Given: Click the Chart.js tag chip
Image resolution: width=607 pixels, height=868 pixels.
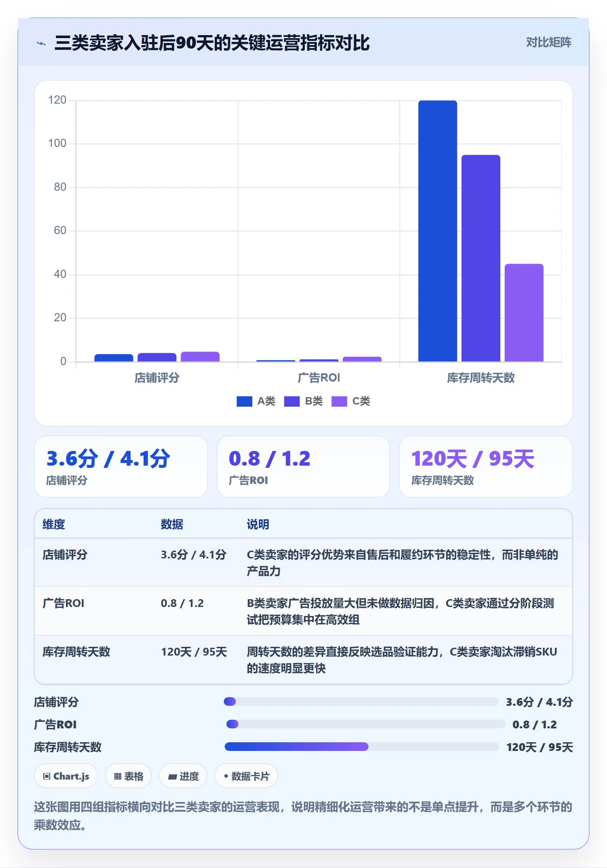Looking at the screenshot, I should point(66,776).
